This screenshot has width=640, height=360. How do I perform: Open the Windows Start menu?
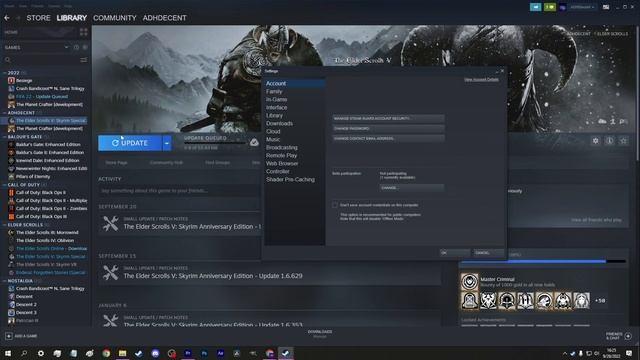tap(7, 353)
